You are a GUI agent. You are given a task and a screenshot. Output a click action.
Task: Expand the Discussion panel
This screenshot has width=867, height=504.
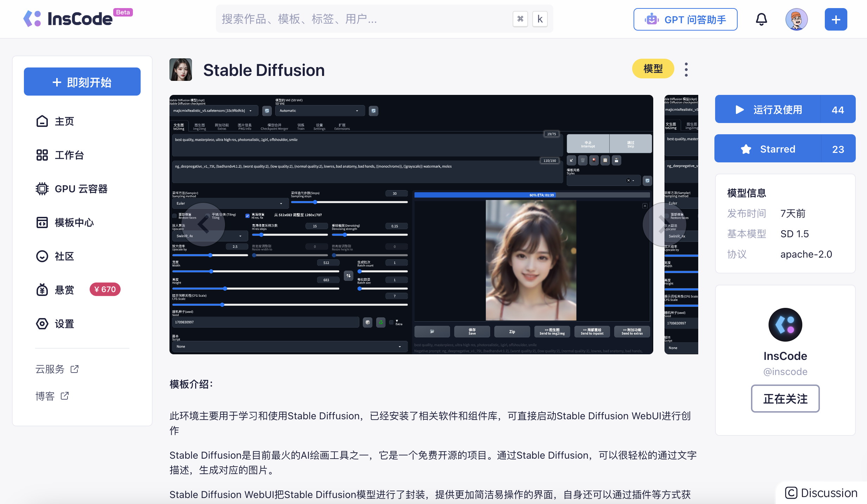(x=821, y=493)
